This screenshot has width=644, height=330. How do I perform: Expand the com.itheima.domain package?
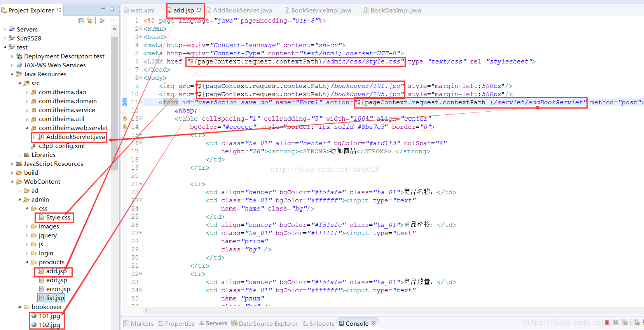click(27, 101)
